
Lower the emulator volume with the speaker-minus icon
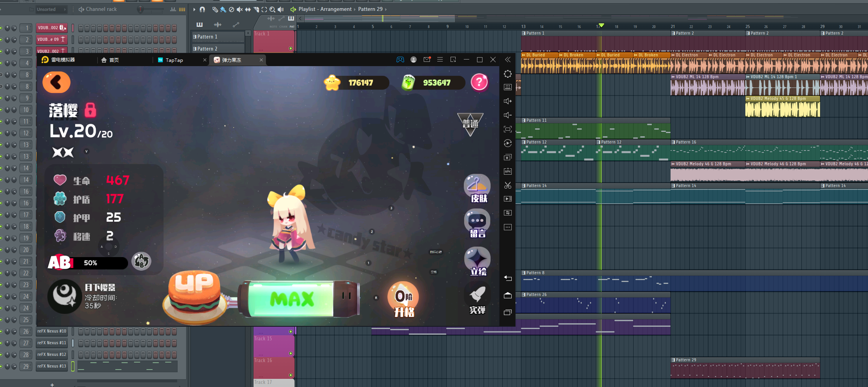[x=508, y=115]
